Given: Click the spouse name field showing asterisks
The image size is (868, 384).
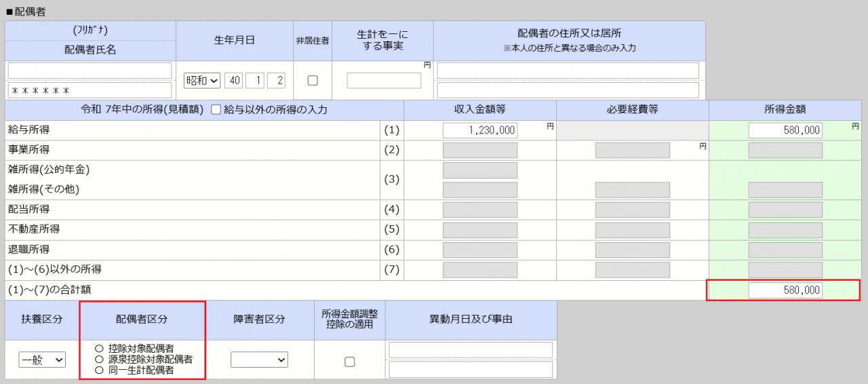Looking at the screenshot, I should coord(90,90).
